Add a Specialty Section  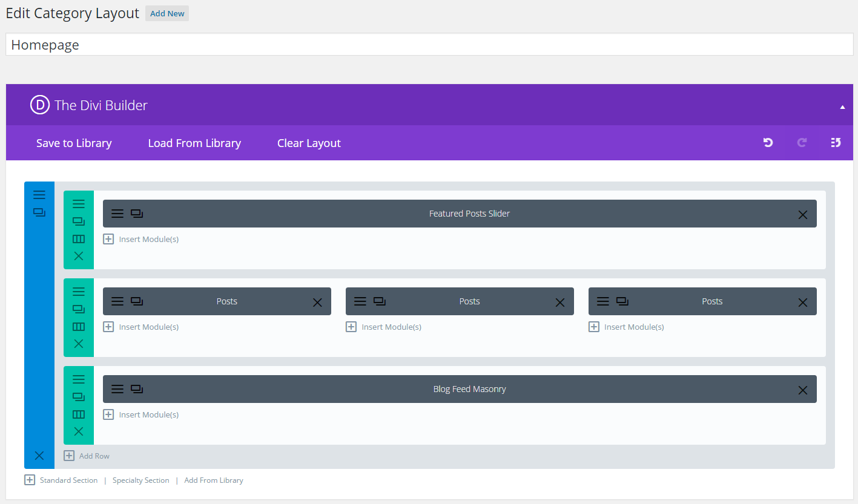[141, 480]
